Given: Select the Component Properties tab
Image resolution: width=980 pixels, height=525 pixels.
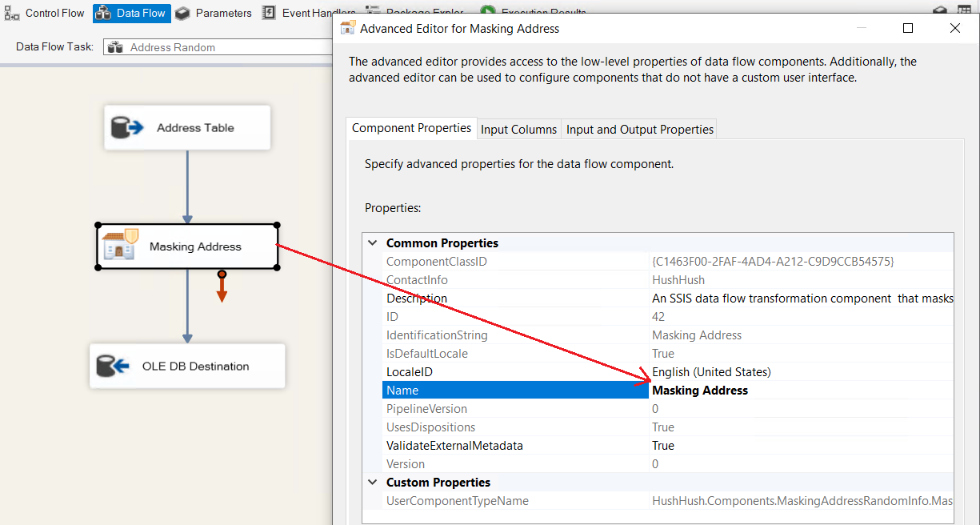Looking at the screenshot, I should [x=411, y=128].
